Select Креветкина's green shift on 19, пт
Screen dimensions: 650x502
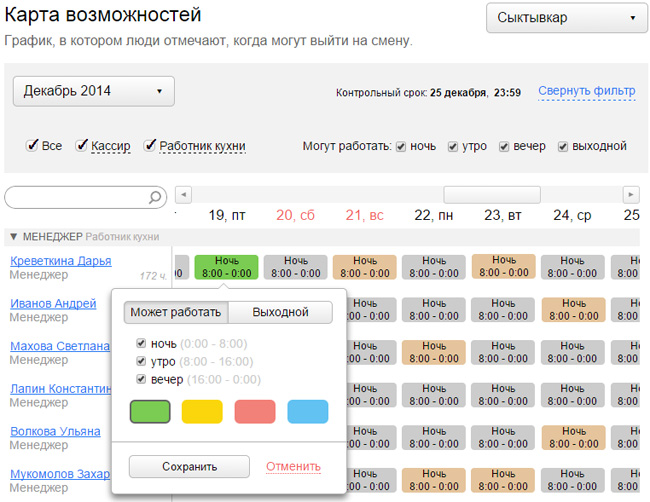click(x=226, y=267)
